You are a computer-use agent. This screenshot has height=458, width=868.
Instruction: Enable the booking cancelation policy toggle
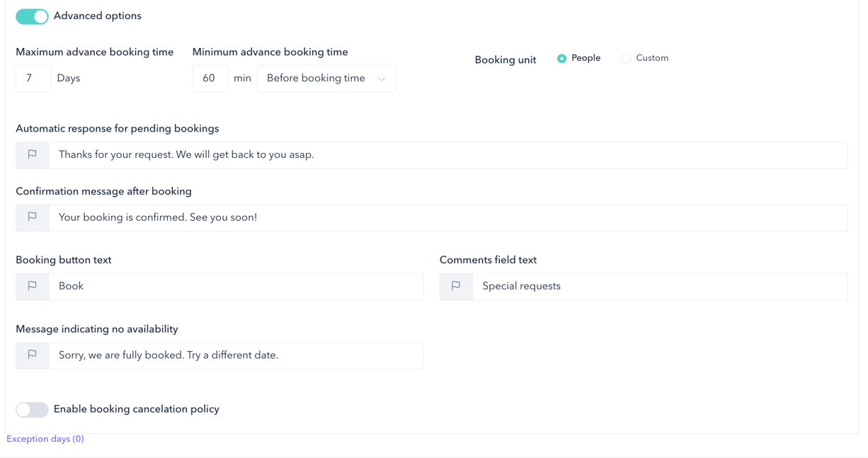click(32, 409)
